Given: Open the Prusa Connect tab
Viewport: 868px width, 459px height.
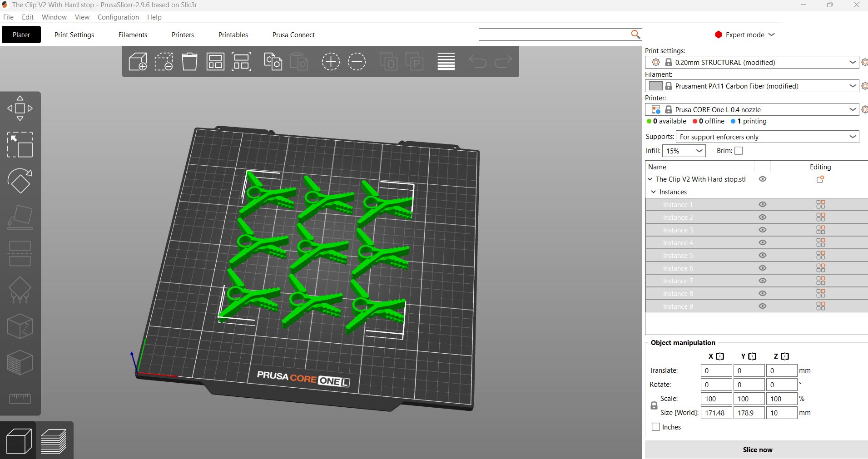Looking at the screenshot, I should [x=293, y=35].
